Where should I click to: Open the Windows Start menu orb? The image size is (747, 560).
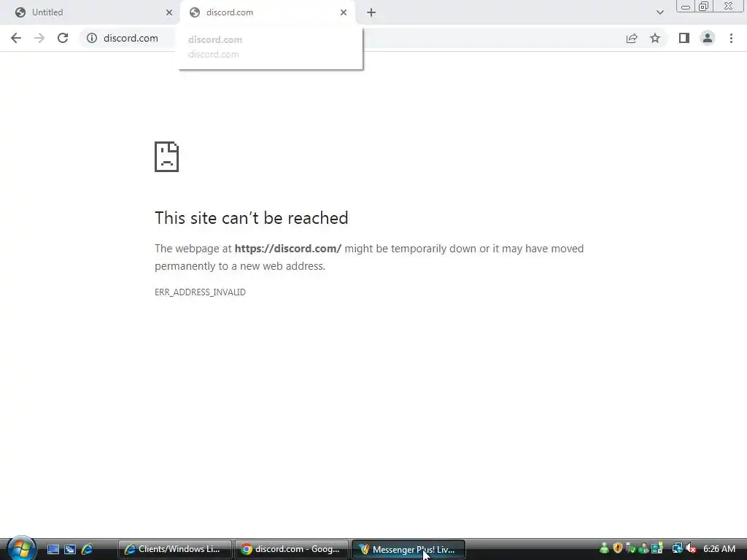pos(21,548)
